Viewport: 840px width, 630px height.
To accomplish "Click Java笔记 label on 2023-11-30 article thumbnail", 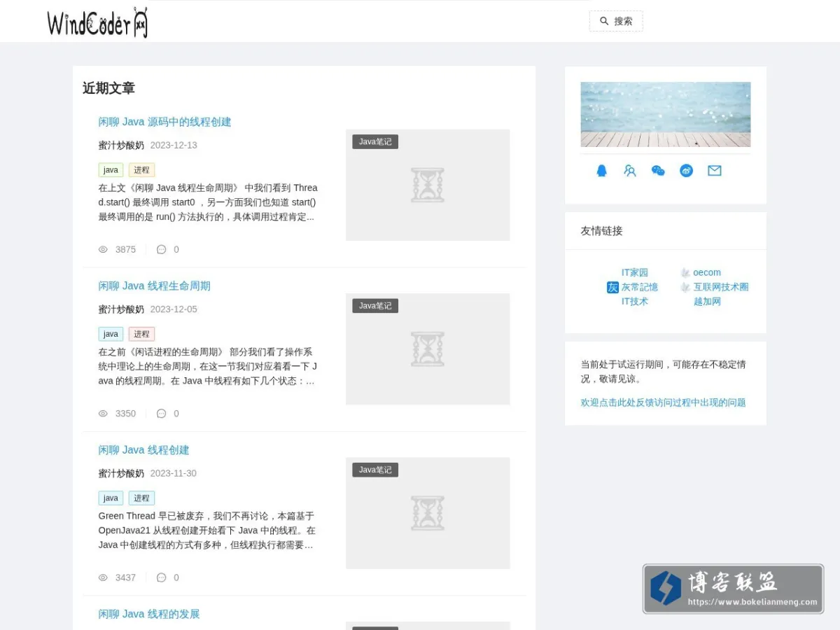I will tap(375, 470).
